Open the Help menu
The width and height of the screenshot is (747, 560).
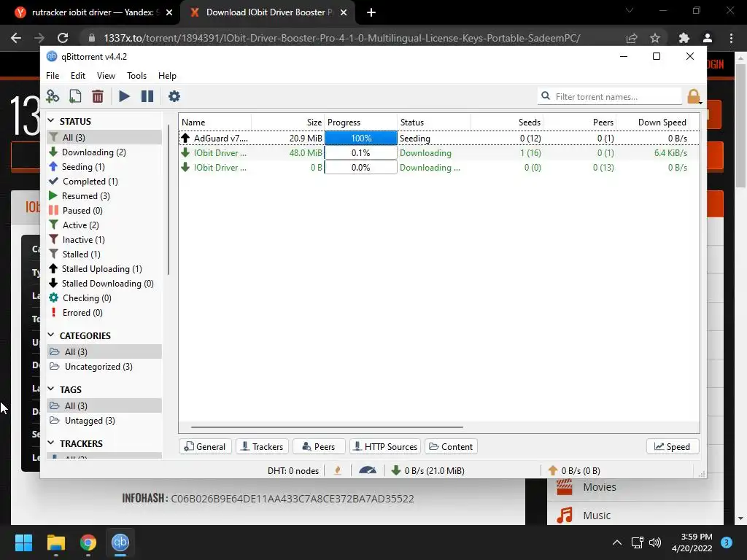pyautogui.click(x=167, y=76)
